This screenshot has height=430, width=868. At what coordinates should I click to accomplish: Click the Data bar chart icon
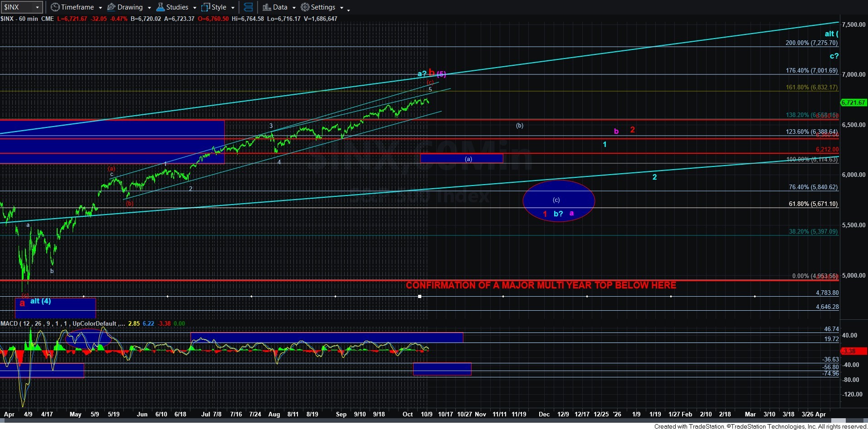(x=267, y=7)
